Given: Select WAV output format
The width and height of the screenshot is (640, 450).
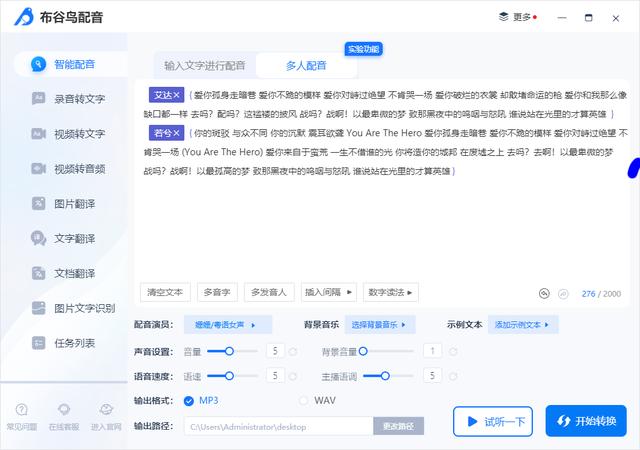Looking at the screenshot, I should [305, 401].
